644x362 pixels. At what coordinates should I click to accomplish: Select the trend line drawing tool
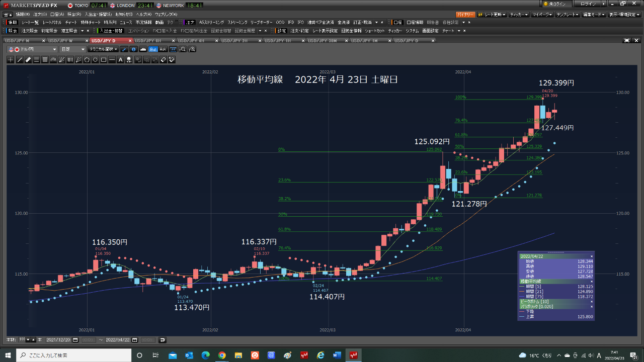coord(20,60)
